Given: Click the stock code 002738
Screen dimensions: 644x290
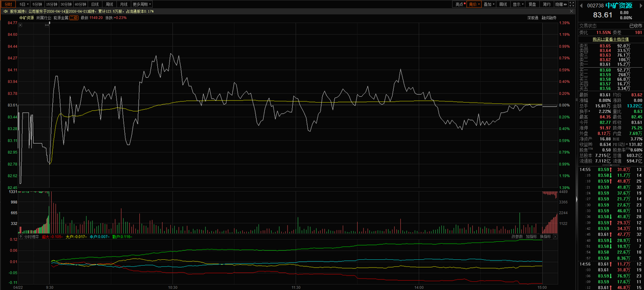Looking at the screenshot, I should click(595, 5).
